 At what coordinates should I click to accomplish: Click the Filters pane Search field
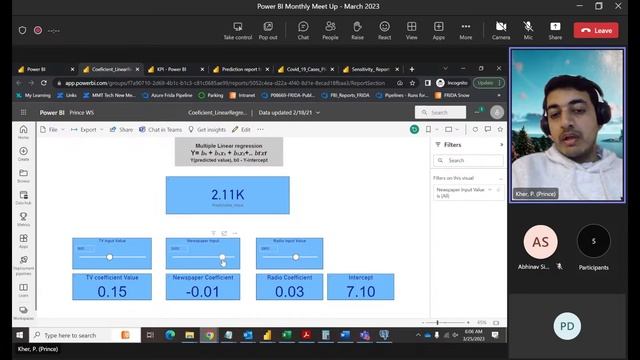pos(468,160)
